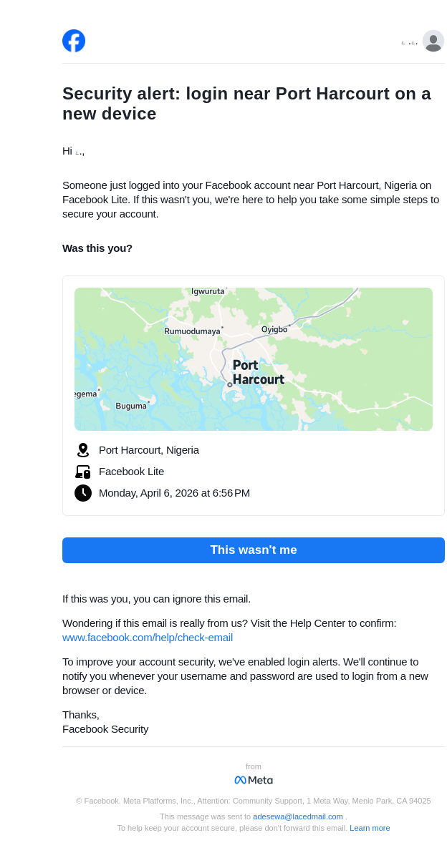
Task: Click the login date and time text
Action: (174, 493)
